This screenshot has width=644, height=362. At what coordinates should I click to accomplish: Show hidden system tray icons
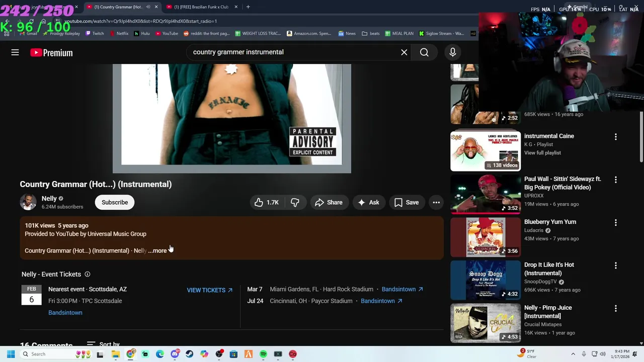click(573, 354)
